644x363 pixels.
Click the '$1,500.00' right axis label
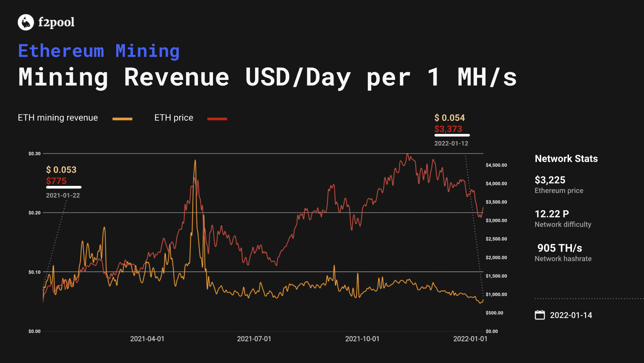coord(496,276)
